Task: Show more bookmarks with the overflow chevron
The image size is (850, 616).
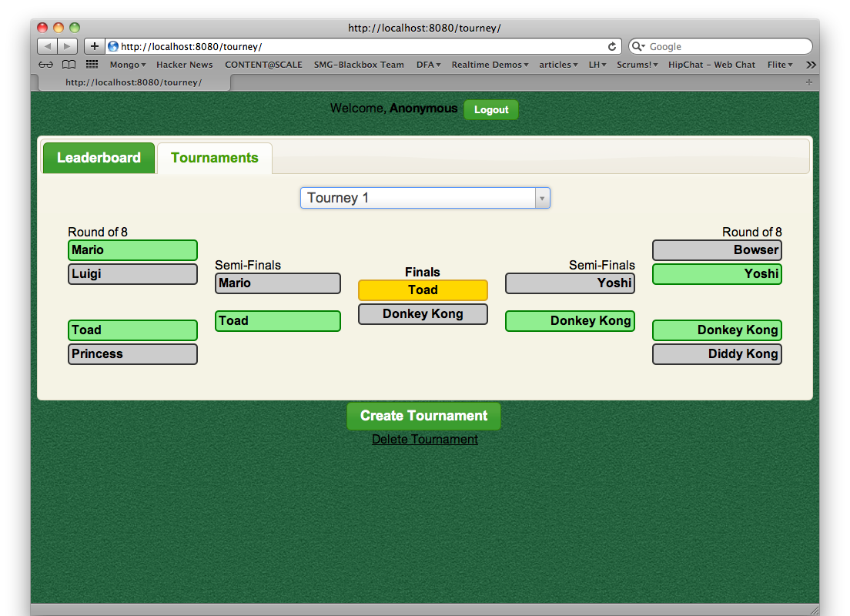Action: pos(810,65)
